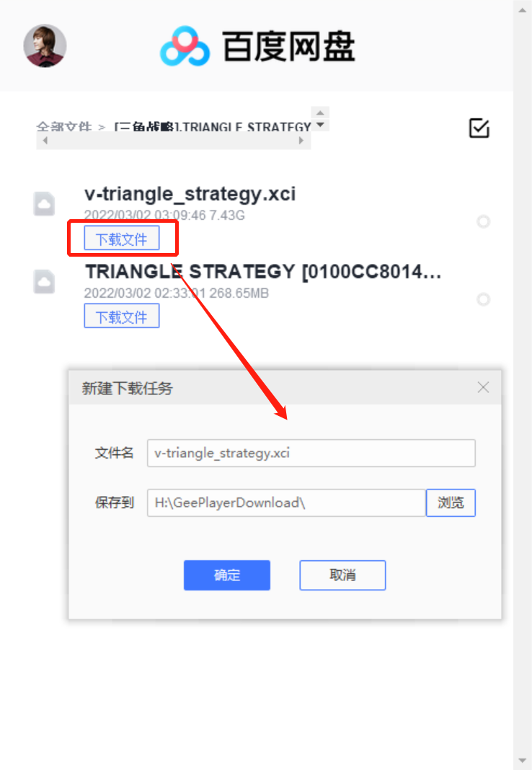
Task: Select radio circle for TRIANGLE STRATEGY file
Action: pos(484,299)
